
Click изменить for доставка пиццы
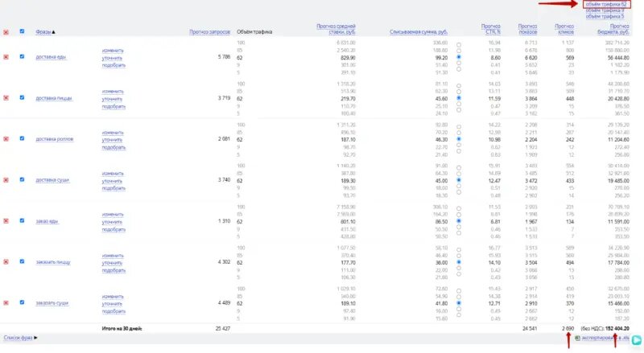(113, 92)
